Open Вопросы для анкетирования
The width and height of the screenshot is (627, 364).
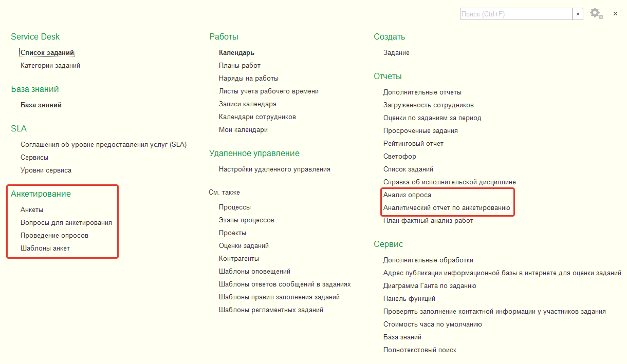[x=66, y=223]
